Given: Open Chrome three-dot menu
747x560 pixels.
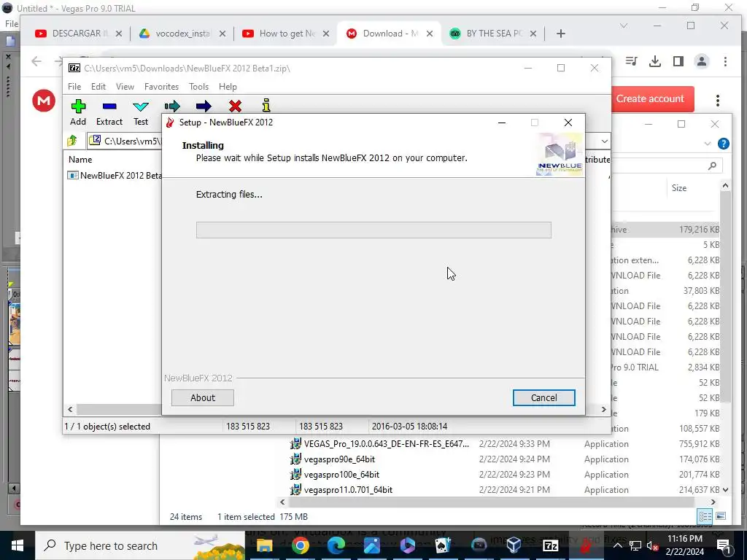Looking at the screenshot, I should 725,61.
